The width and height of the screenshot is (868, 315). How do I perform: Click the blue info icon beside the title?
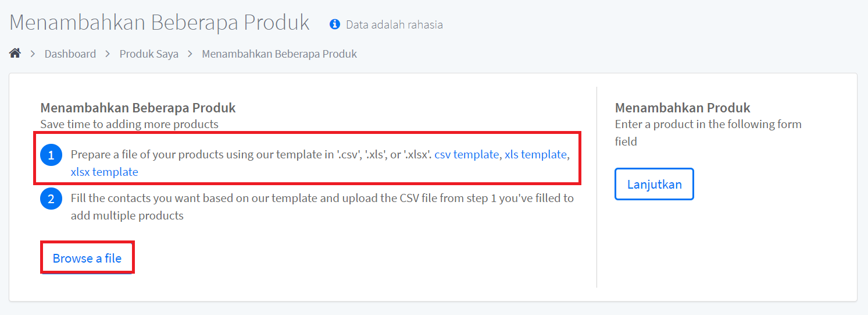coord(334,24)
